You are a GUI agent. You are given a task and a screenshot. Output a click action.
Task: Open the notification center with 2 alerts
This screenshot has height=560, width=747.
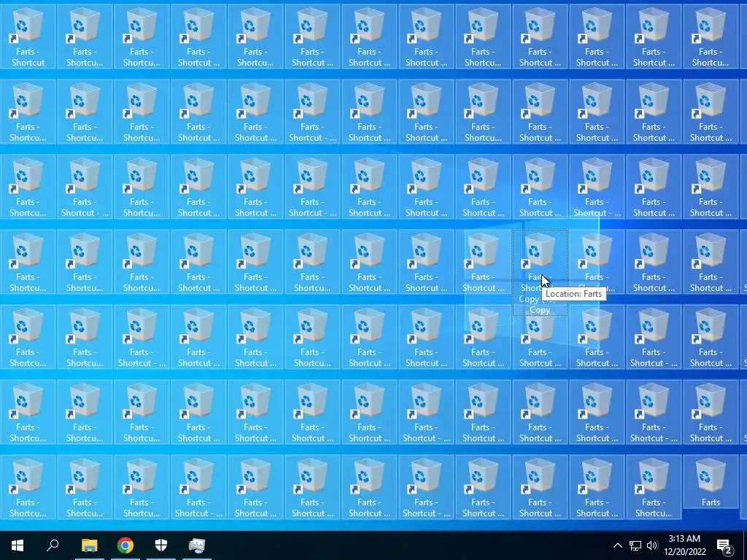(x=724, y=545)
